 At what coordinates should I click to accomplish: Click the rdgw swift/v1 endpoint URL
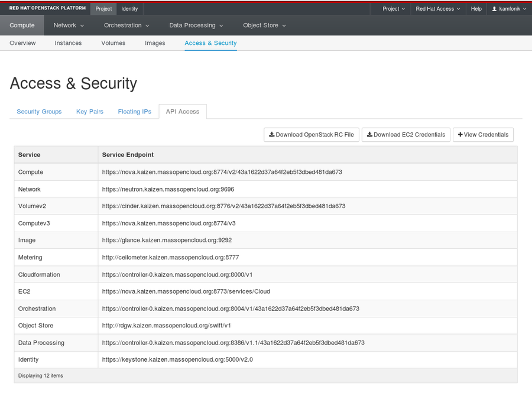[x=166, y=325]
